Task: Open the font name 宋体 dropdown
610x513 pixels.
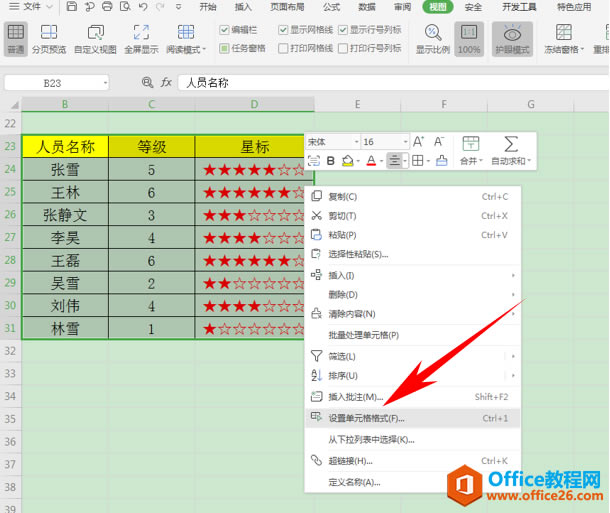Action: (356, 142)
